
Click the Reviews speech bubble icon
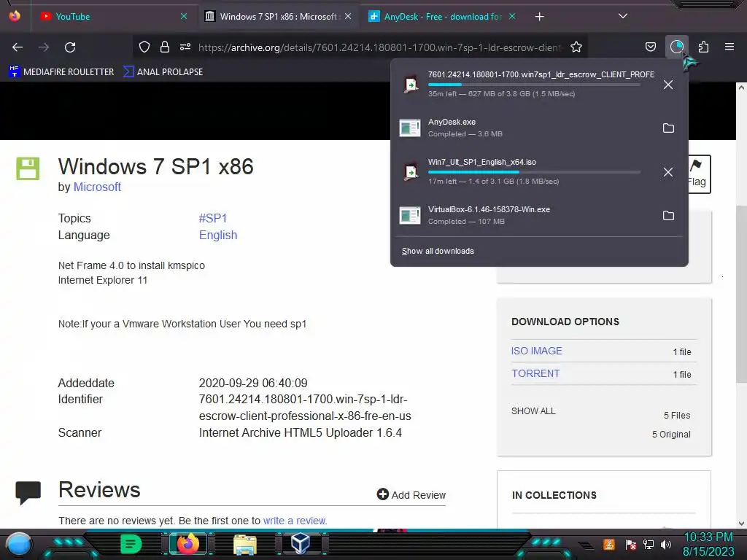[x=28, y=493]
